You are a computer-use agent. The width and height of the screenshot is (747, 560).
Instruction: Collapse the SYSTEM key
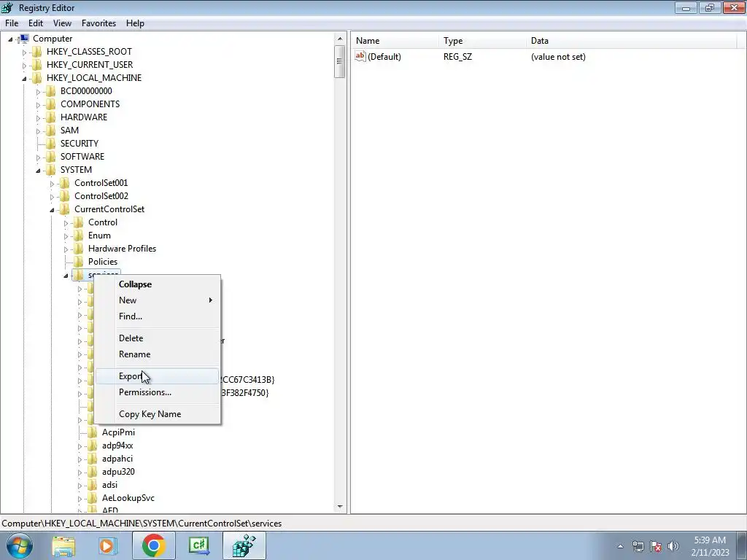pyautogui.click(x=38, y=171)
